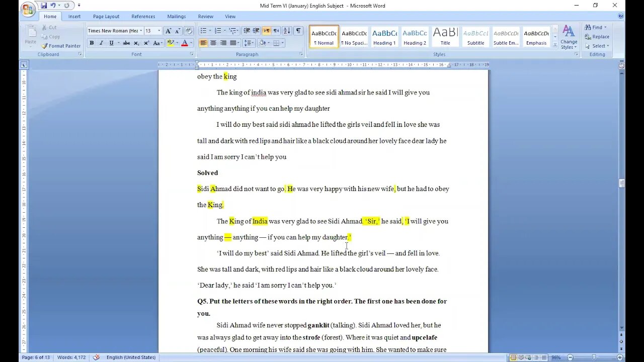Screen dimensions: 644x362
Task: Toggle italic formatting
Action: pos(101,43)
